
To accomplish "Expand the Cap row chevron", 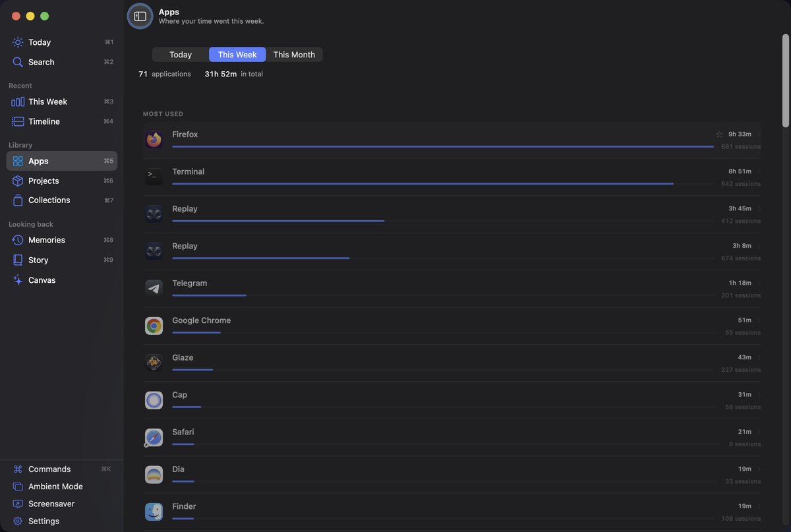I will [759, 395].
